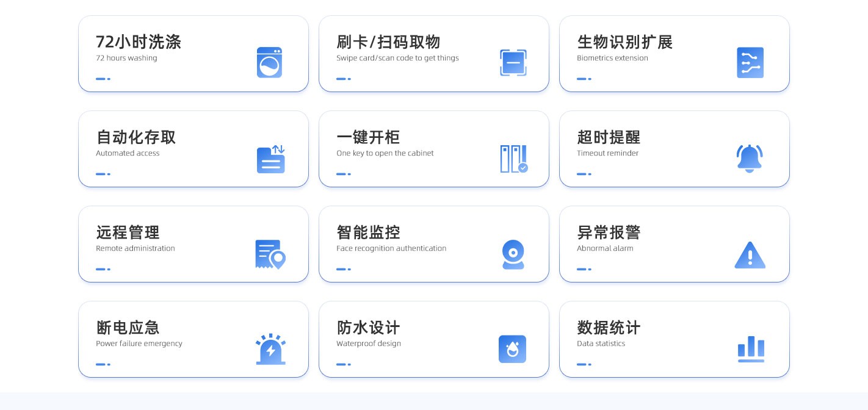Click the cabinet lockers icon
The image size is (868, 410).
(x=513, y=159)
